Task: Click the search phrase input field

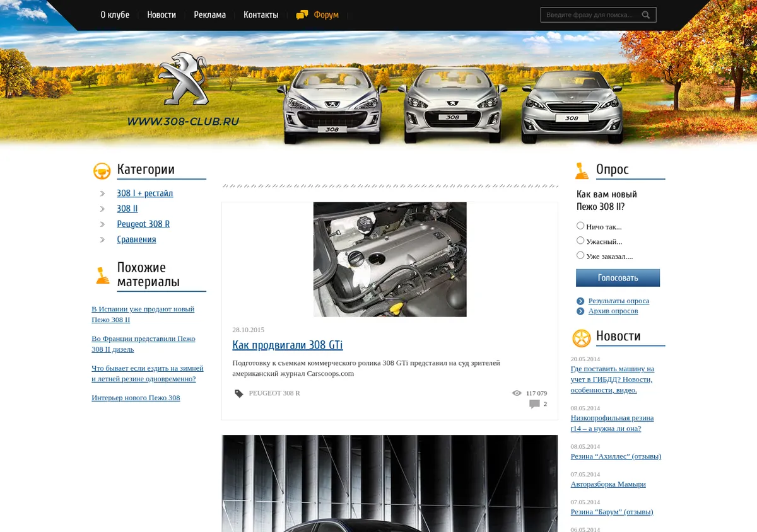Action: (592, 15)
